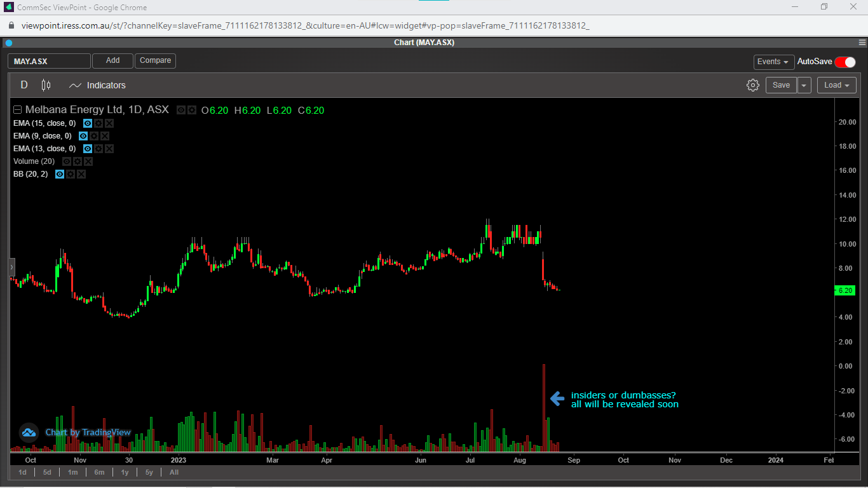Remove the EMA (13, close, 0) indicator

[x=109, y=149]
